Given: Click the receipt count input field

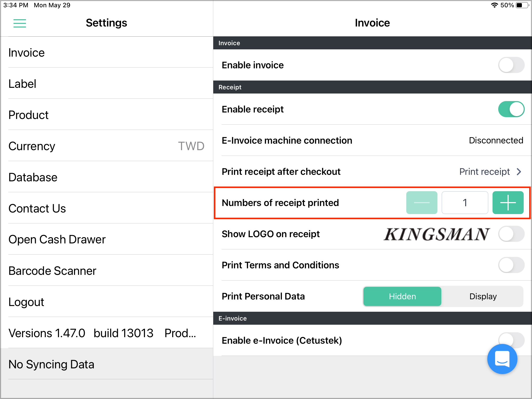Looking at the screenshot, I should click(465, 203).
